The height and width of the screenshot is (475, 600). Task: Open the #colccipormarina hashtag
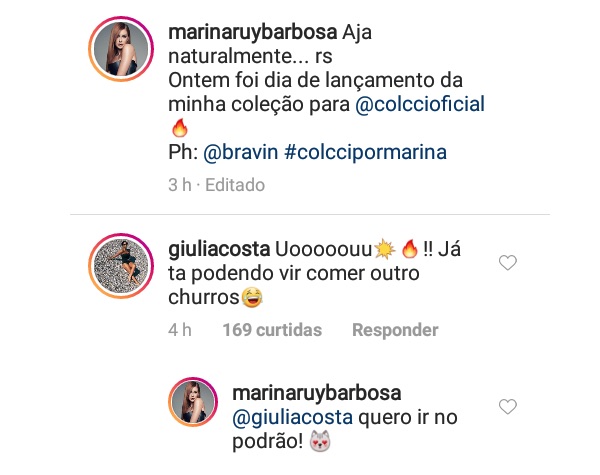click(x=365, y=152)
